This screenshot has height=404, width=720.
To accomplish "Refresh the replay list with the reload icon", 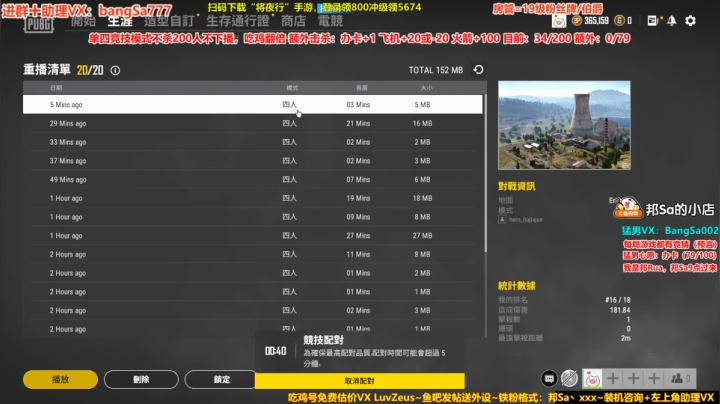I will tap(478, 70).
